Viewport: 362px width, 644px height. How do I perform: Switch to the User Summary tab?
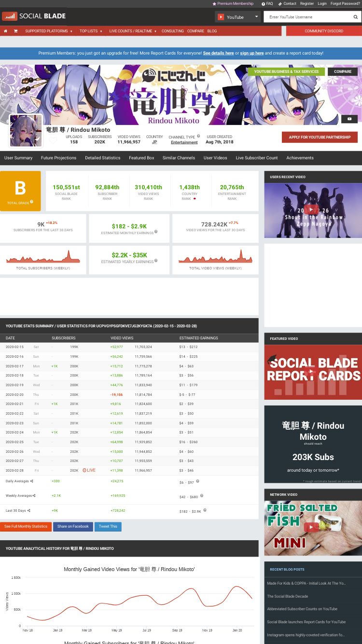pos(18,158)
